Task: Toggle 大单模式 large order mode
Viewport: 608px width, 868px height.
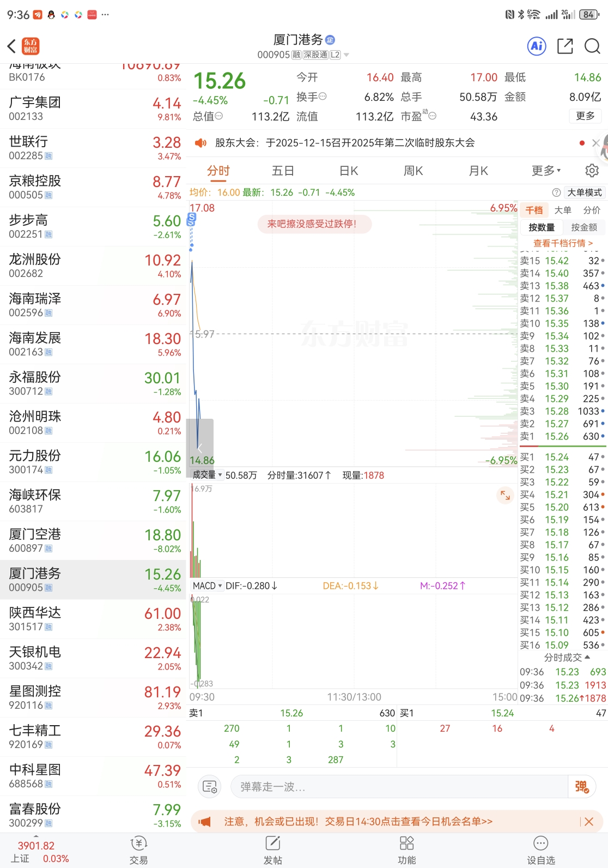Action: click(584, 192)
